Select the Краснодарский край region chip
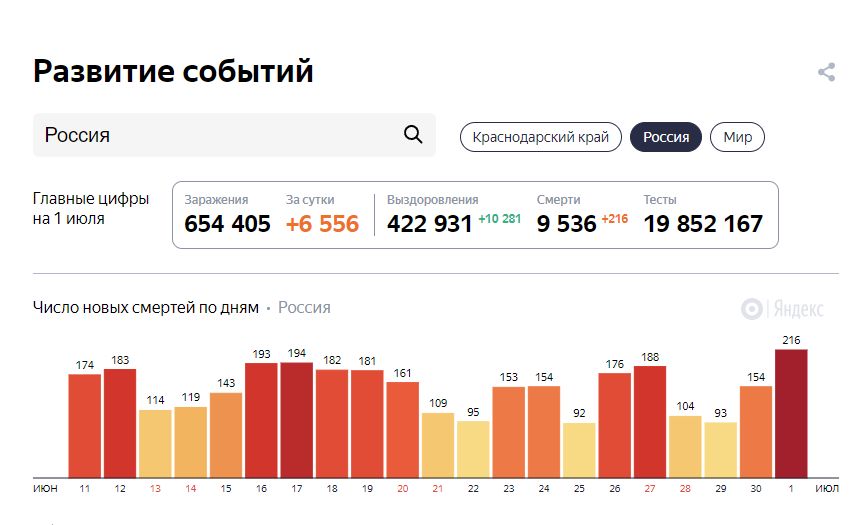Screen dimensions: 851x525 [541, 137]
